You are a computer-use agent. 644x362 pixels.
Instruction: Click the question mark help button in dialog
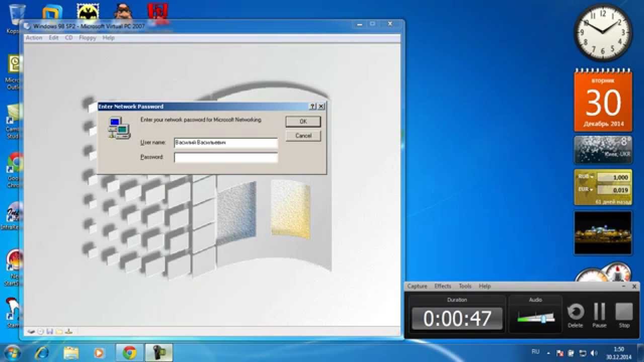click(313, 107)
